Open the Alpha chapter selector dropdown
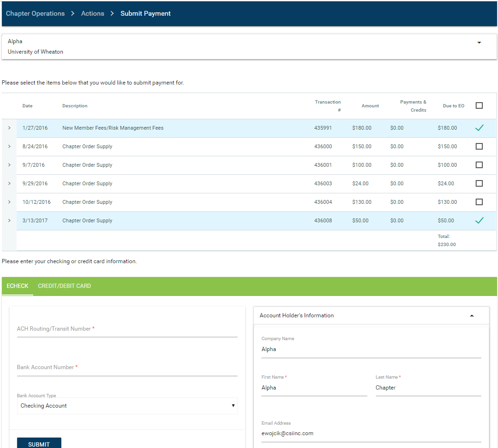Viewport: 498px width, 448px height. click(479, 43)
